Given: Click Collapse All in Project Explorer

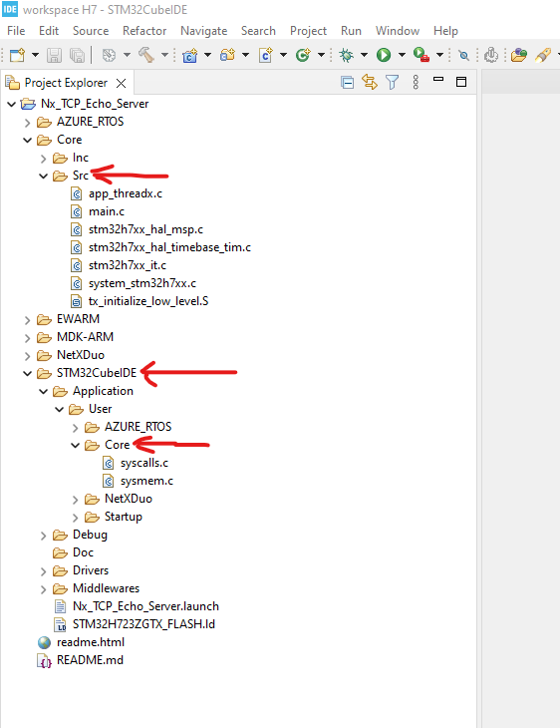Looking at the screenshot, I should (347, 82).
